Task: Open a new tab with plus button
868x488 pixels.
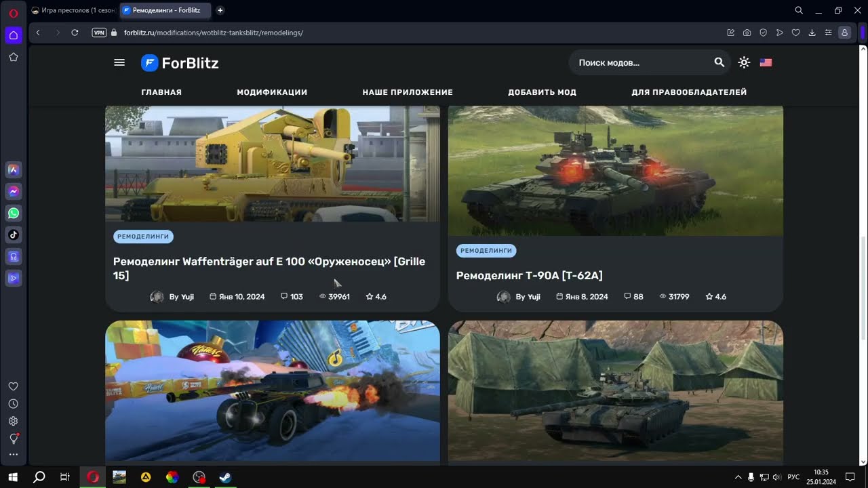Action: coord(220,10)
